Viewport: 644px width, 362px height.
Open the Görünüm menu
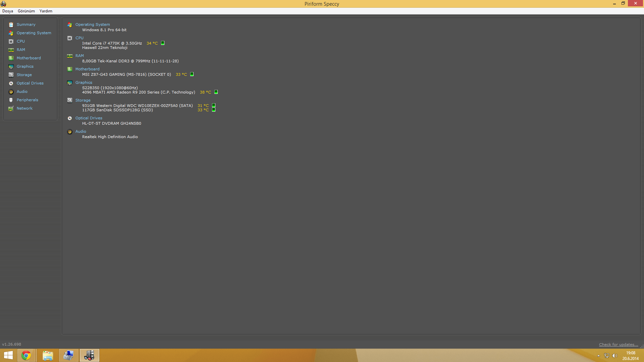click(26, 11)
